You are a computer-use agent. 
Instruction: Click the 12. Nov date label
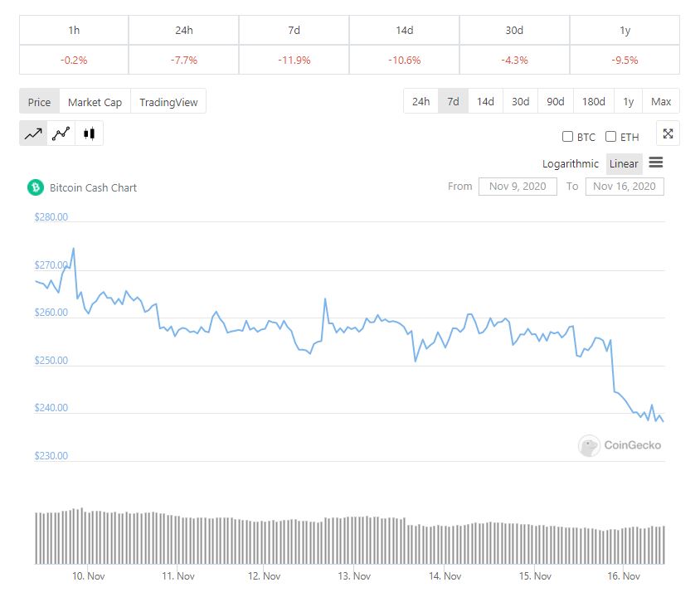point(265,576)
